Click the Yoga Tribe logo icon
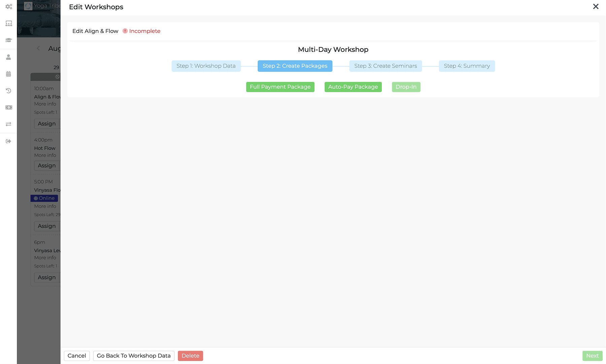 (x=28, y=6)
